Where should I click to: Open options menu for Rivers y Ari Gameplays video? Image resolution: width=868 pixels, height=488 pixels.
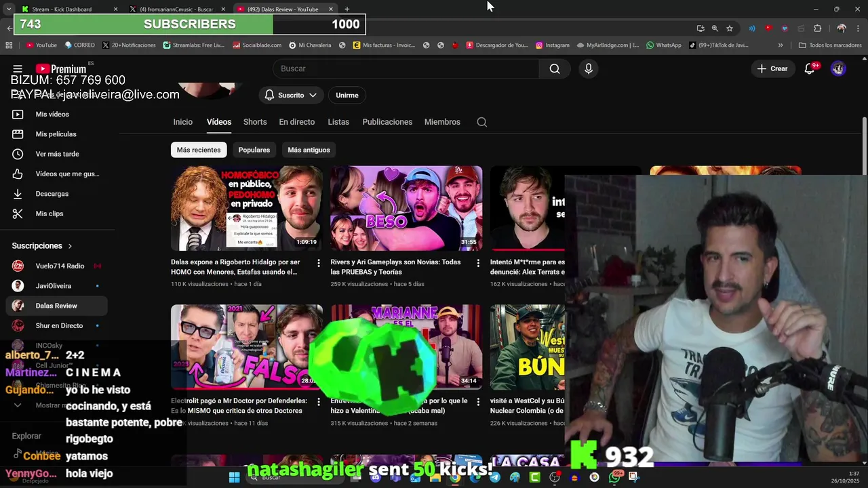(x=478, y=263)
